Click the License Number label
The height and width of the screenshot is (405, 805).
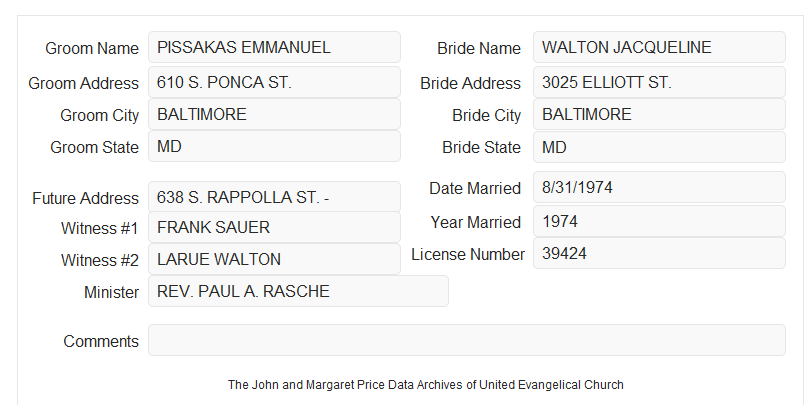point(468,255)
